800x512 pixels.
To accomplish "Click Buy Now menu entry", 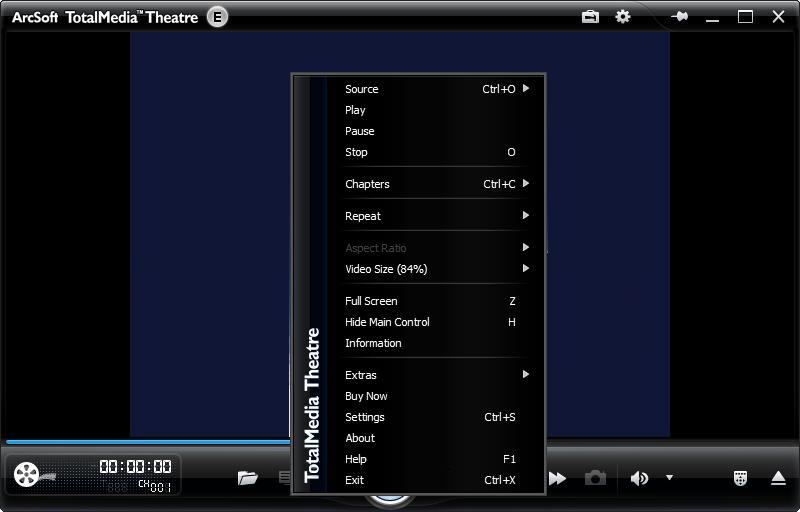I will (x=437, y=396).
